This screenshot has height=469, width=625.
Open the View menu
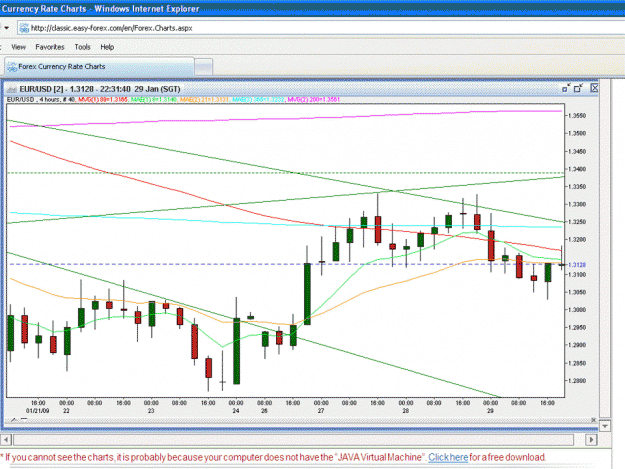(x=18, y=47)
